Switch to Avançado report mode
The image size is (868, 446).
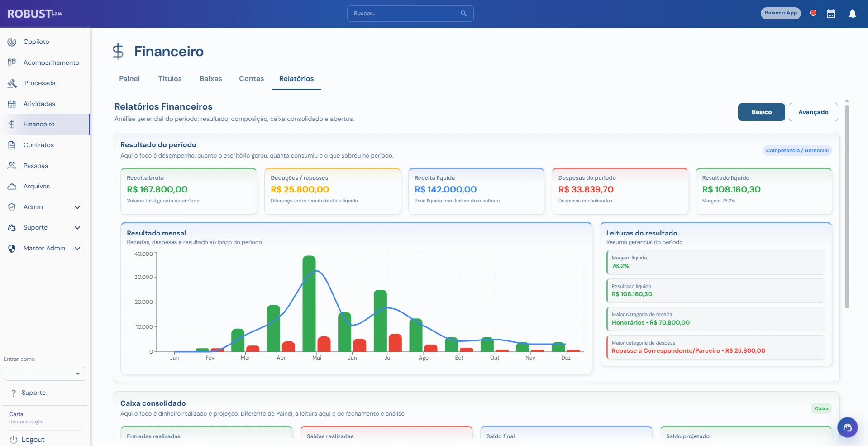[813, 112]
